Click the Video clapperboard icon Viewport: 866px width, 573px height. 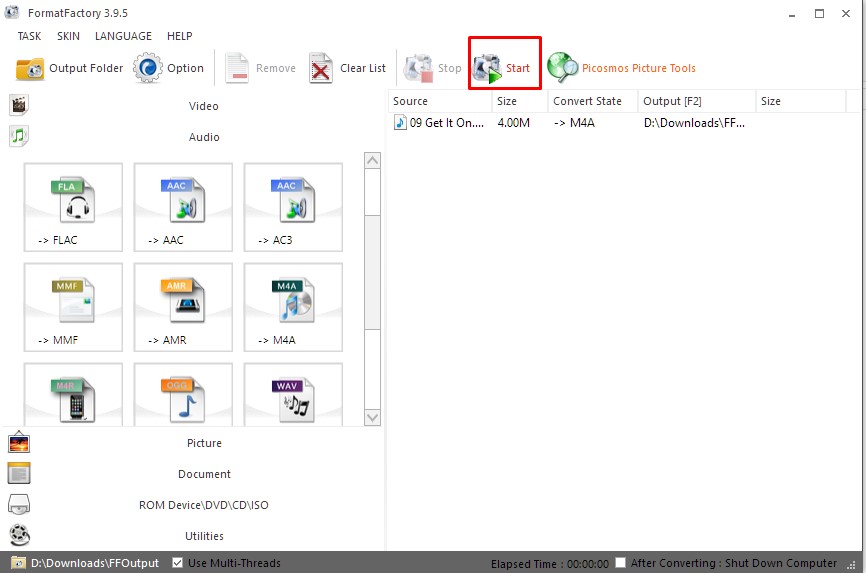[19, 105]
